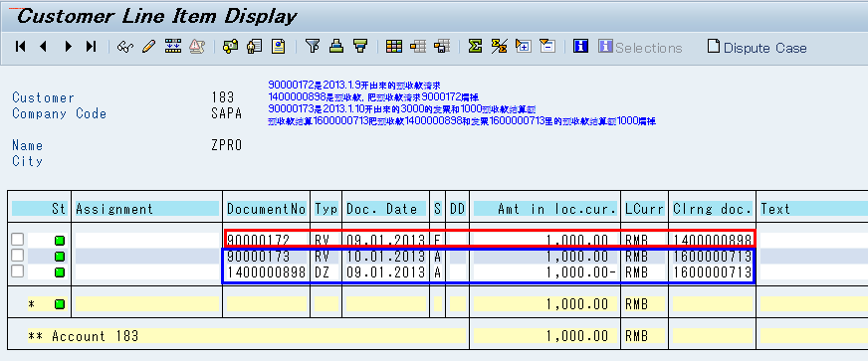
Task: Go to the next item arrow
Action: tap(68, 47)
